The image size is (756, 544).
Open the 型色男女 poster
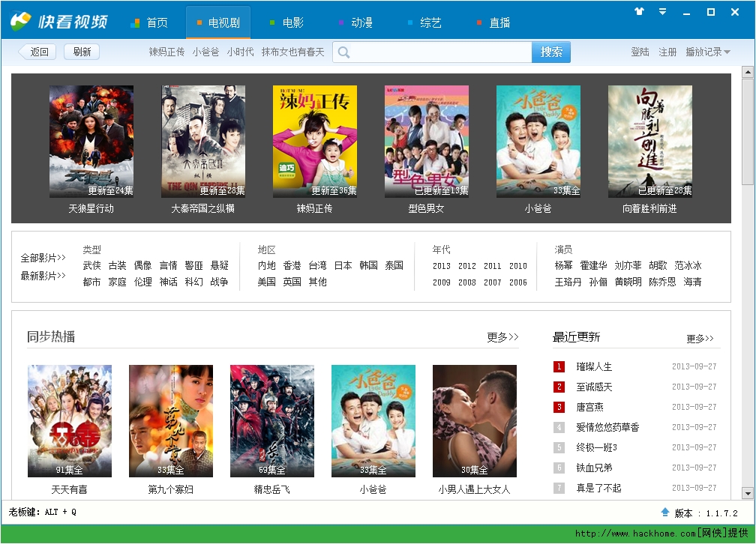pyautogui.click(x=427, y=142)
